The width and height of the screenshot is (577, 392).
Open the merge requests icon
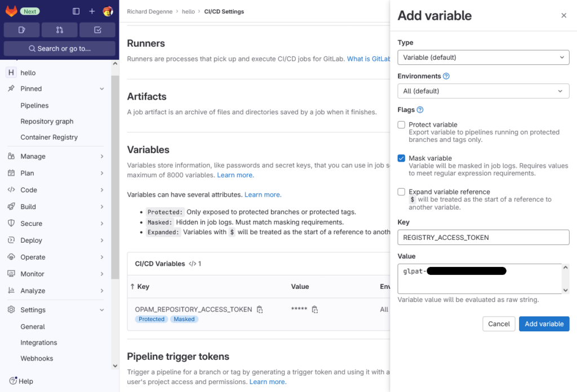(x=58, y=29)
